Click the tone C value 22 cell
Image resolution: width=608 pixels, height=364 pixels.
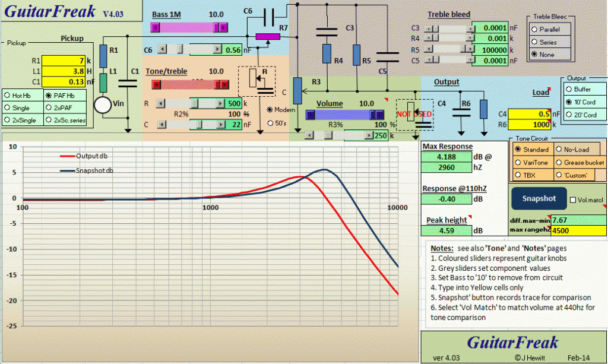235,125
